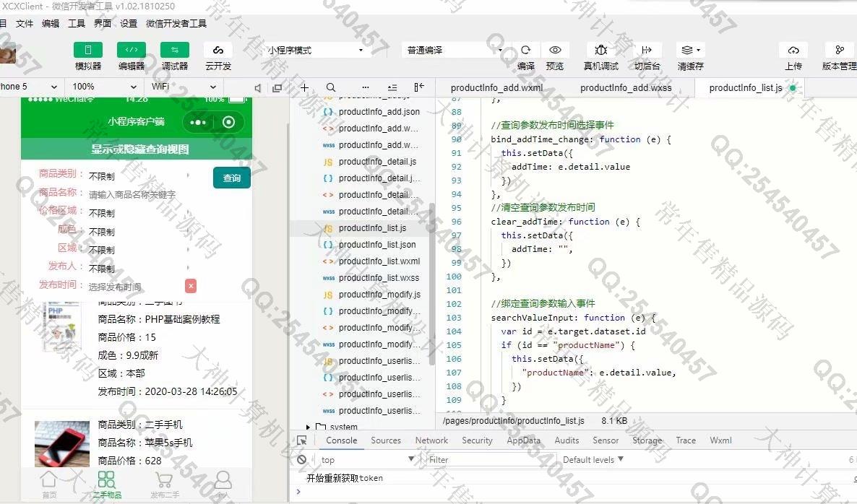The height and width of the screenshot is (504, 857).
Task: Click the Preview (预览) eye icon
Action: (x=555, y=50)
